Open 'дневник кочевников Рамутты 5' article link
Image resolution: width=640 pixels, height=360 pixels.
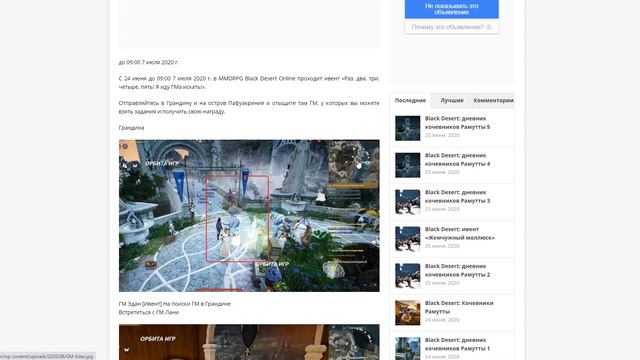pyautogui.click(x=457, y=122)
